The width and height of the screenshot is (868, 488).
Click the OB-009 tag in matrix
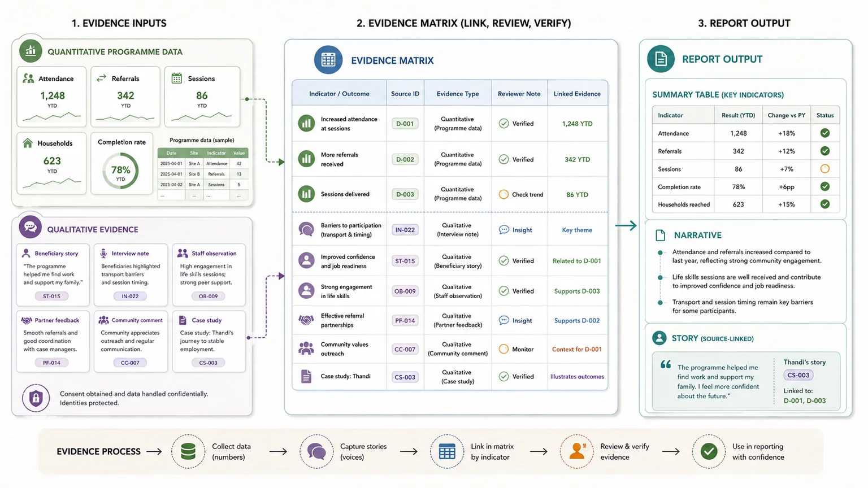(x=405, y=291)
